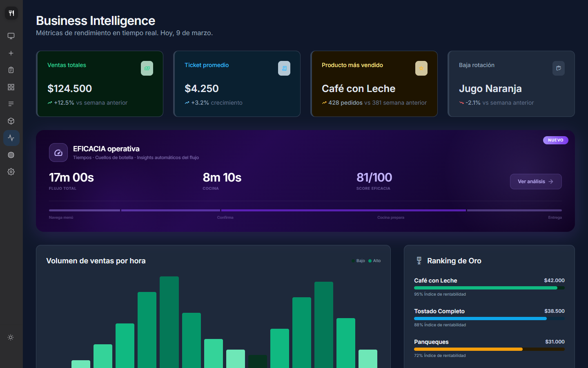This screenshot has height=368, width=588.
Task: Click the plus icon in sidebar
Action: 11,53
